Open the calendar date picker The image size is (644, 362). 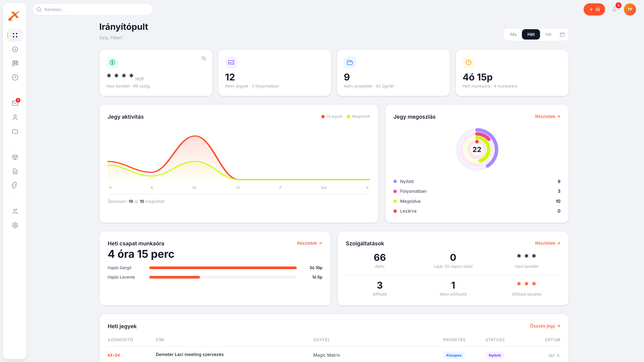pyautogui.click(x=562, y=34)
